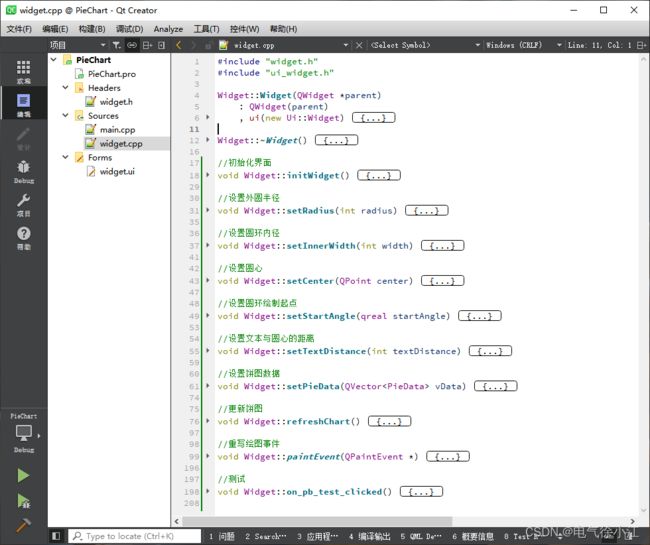Open Help mode question icon
Image resolution: width=650 pixels, height=545 pixels.
point(23,238)
